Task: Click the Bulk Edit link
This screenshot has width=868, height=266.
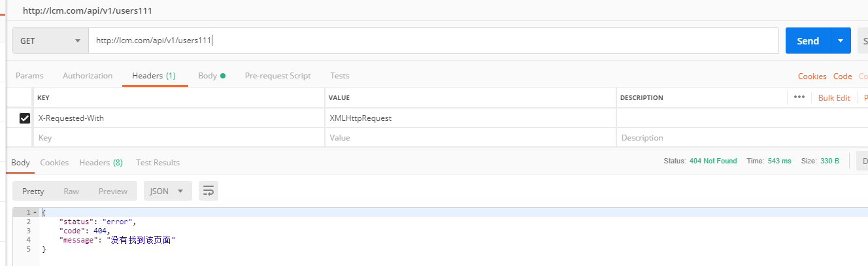Action: pos(834,97)
